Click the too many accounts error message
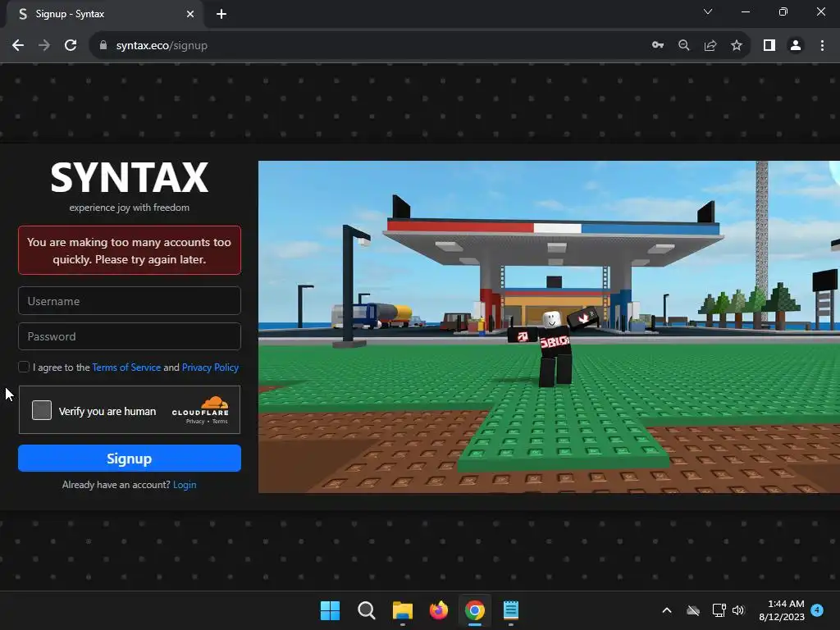Image resolution: width=840 pixels, height=630 pixels. click(x=130, y=250)
